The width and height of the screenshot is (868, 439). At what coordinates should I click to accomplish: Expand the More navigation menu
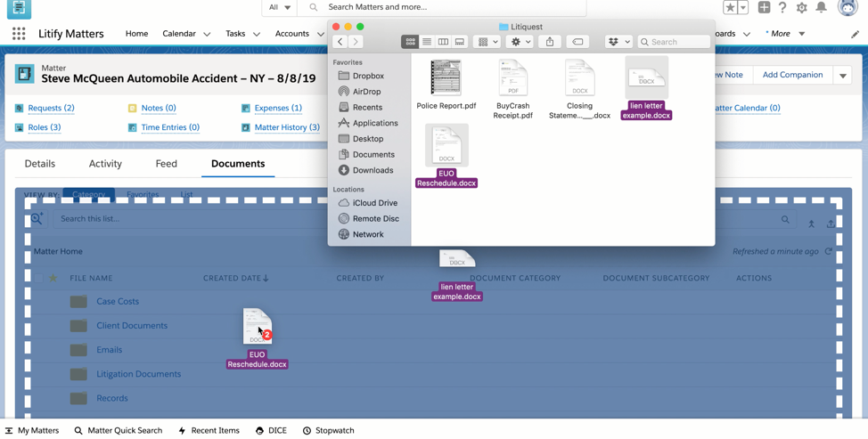[785, 34]
